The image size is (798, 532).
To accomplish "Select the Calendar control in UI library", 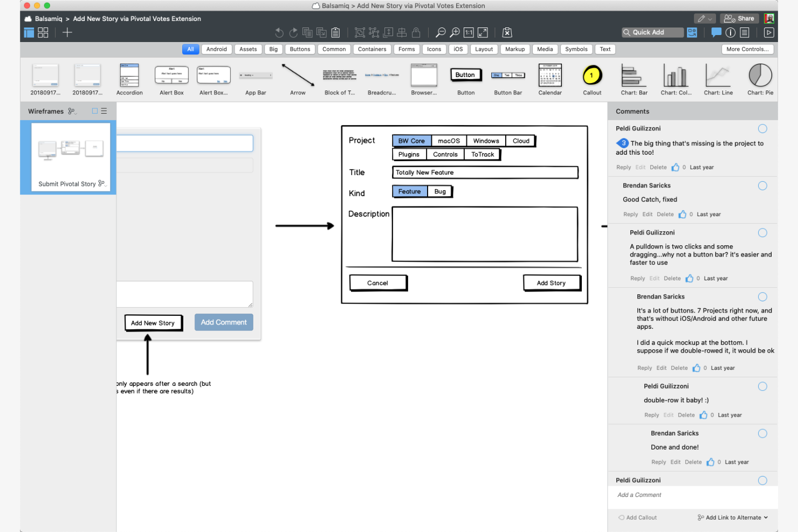I will [x=550, y=80].
